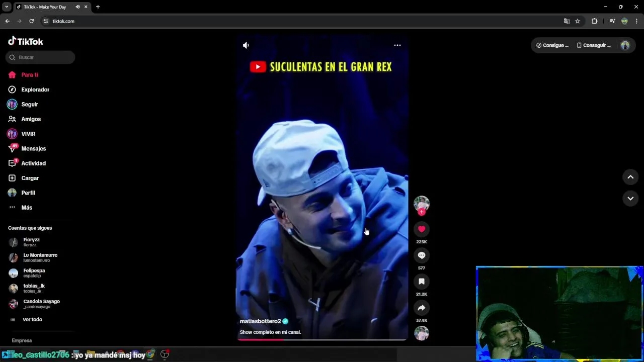The height and width of the screenshot is (362, 644).
Task: Open Explorador in the sidebar
Action: pyautogui.click(x=29, y=89)
